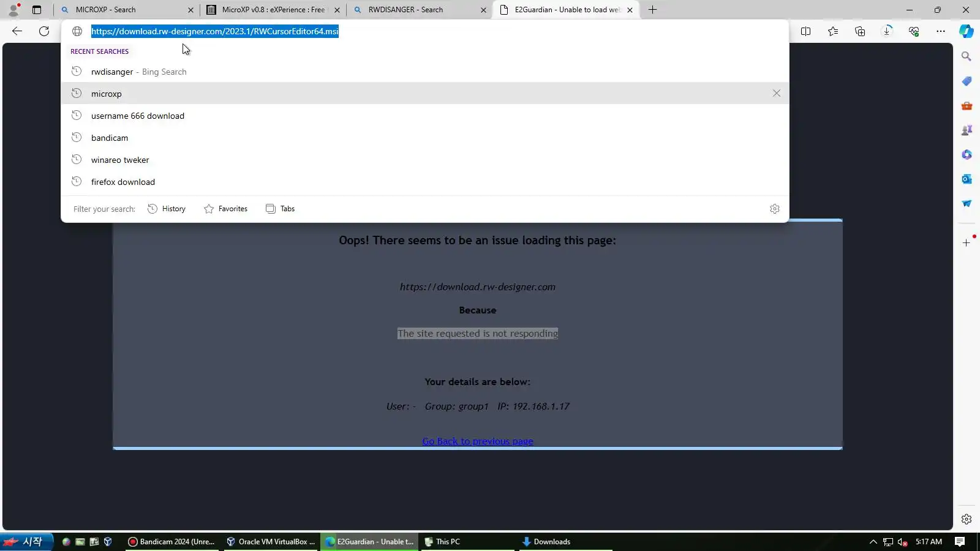Open This PC taskbar item

(x=468, y=542)
